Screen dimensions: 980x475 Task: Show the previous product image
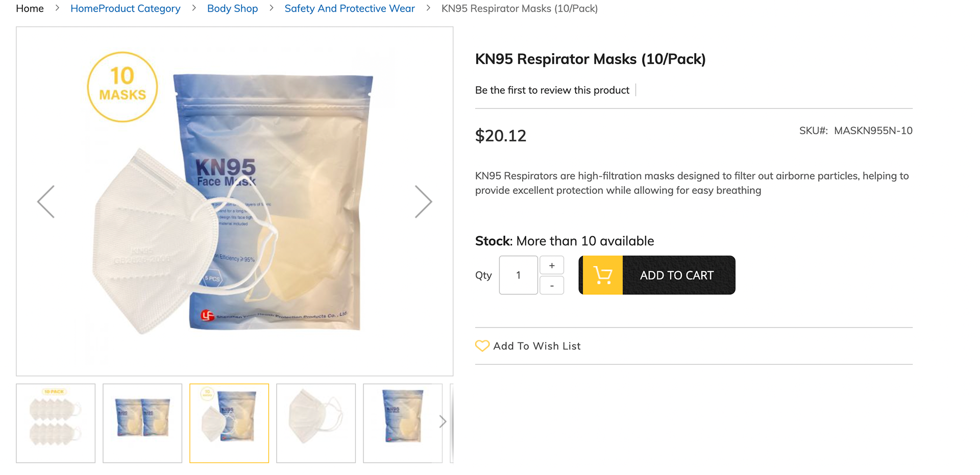pos(46,202)
